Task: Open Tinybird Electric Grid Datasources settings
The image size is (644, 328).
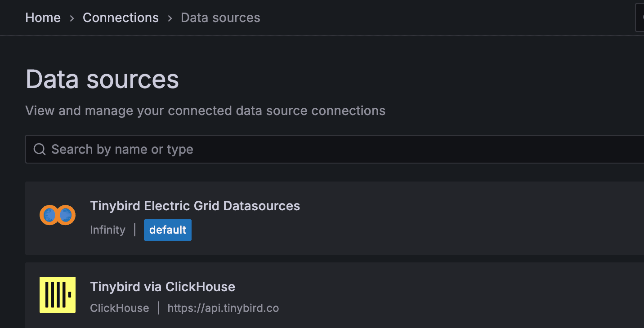Action: coord(195,206)
